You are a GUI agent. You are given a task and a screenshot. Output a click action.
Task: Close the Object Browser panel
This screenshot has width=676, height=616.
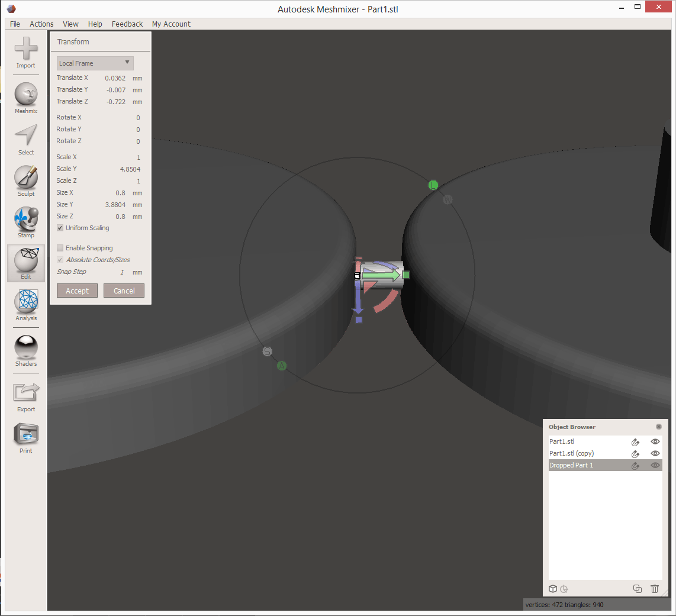click(x=659, y=427)
